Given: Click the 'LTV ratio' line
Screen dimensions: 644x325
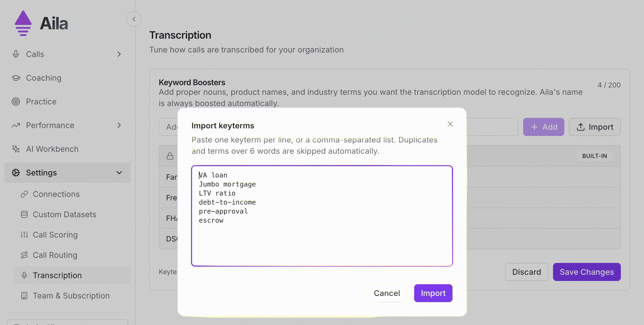Looking at the screenshot, I should pos(217,193).
